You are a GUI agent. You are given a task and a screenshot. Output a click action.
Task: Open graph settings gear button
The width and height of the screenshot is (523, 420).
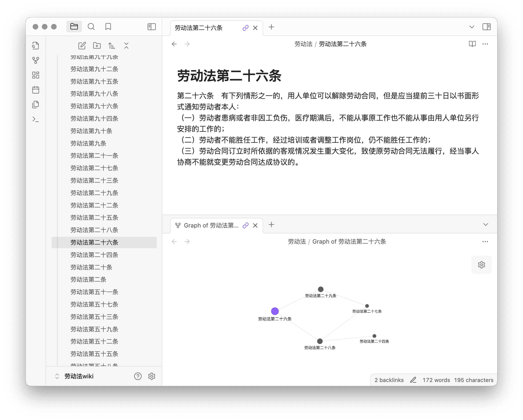tap(481, 265)
